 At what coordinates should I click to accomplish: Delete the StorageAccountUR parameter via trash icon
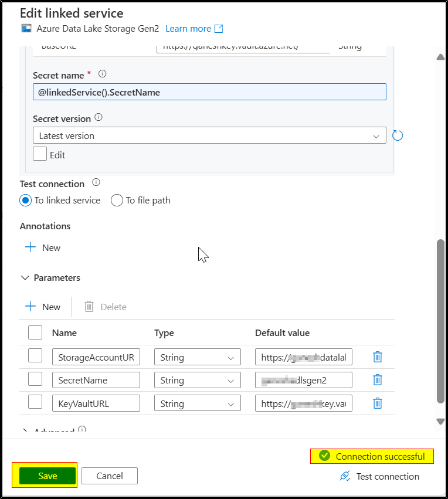coord(377,357)
